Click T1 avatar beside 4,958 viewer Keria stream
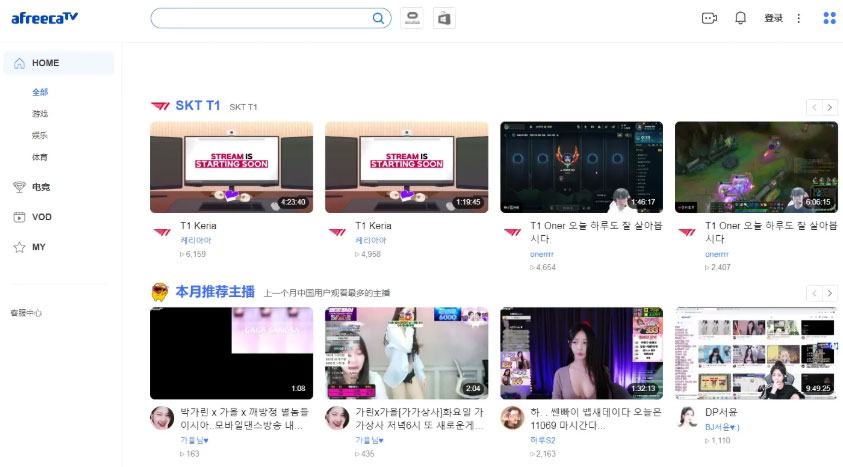The image size is (843, 467). point(337,232)
